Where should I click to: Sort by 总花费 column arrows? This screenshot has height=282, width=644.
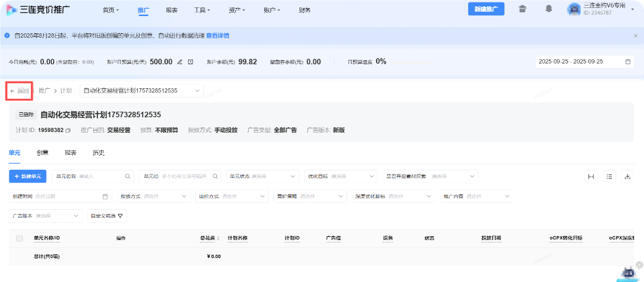pyautogui.click(x=218, y=238)
